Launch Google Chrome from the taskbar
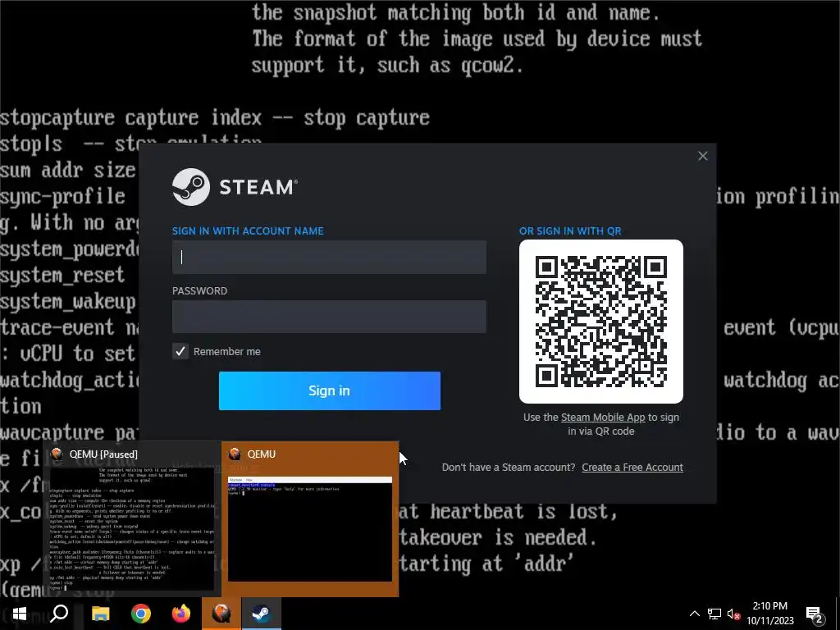 pyautogui.click(x=141, y=614)
